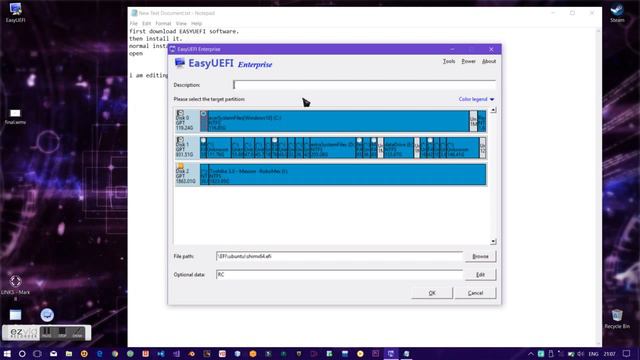Click the 'first download EASYUEFI software.' line in Notepad

(184, 31)
